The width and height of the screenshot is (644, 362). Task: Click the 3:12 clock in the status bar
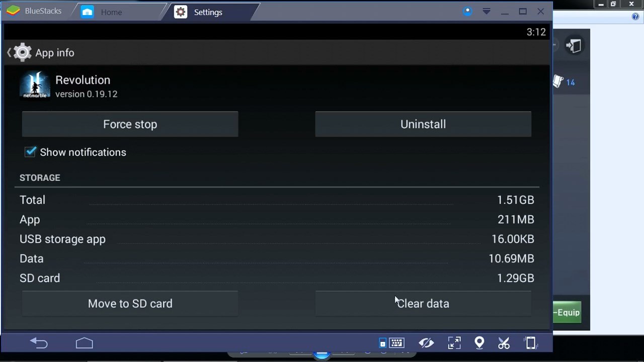[x=536, y=32]
